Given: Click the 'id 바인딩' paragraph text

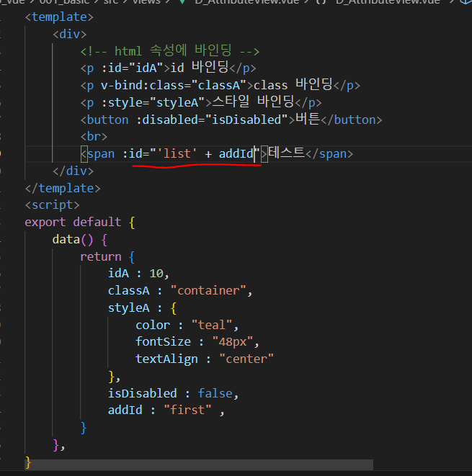Looking at the screenshot, I should 199,68.
